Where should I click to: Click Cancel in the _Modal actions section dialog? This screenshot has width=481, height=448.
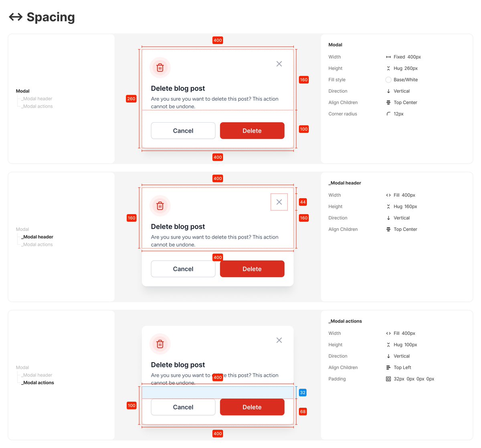pos(183,407)
